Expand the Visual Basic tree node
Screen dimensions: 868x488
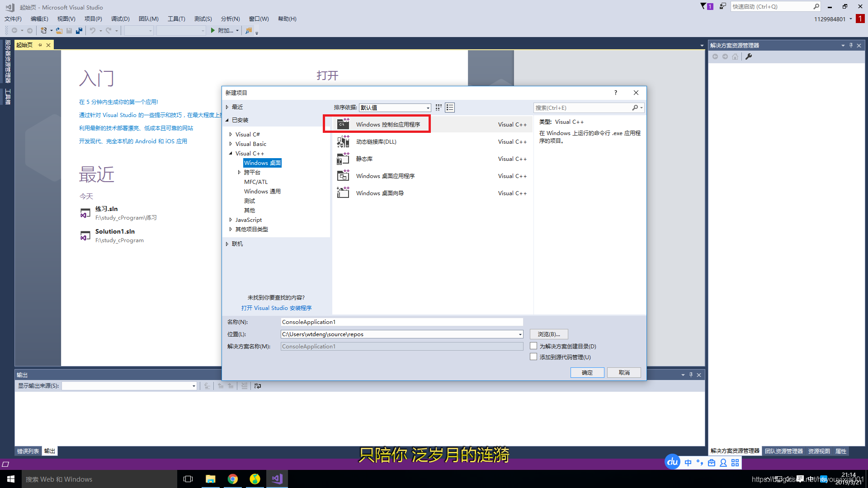coord(231,144)
